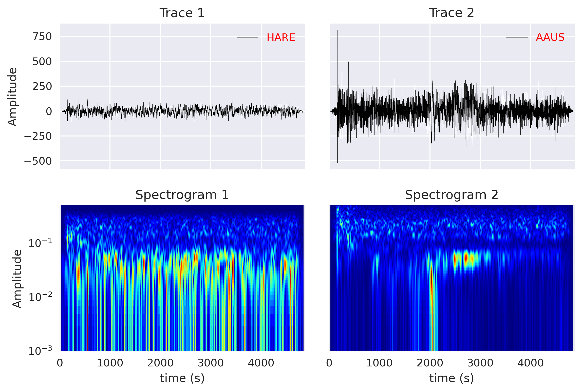Click the AAUS legend line sample
Image resolution: width=582 pixels, height=392 pixels.
point(517,37)
